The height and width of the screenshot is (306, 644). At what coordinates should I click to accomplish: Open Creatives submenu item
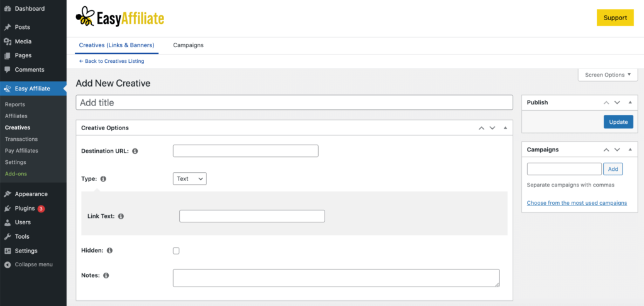17,128
